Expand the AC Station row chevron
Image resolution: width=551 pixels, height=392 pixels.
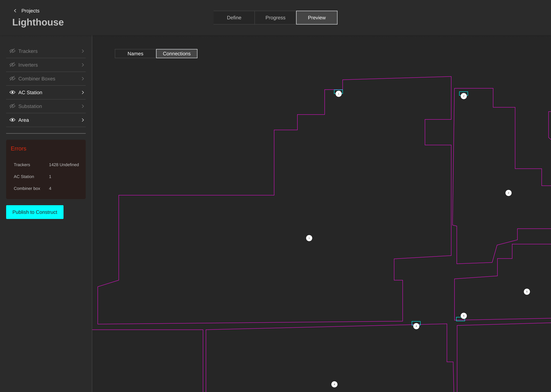point(83,92)
